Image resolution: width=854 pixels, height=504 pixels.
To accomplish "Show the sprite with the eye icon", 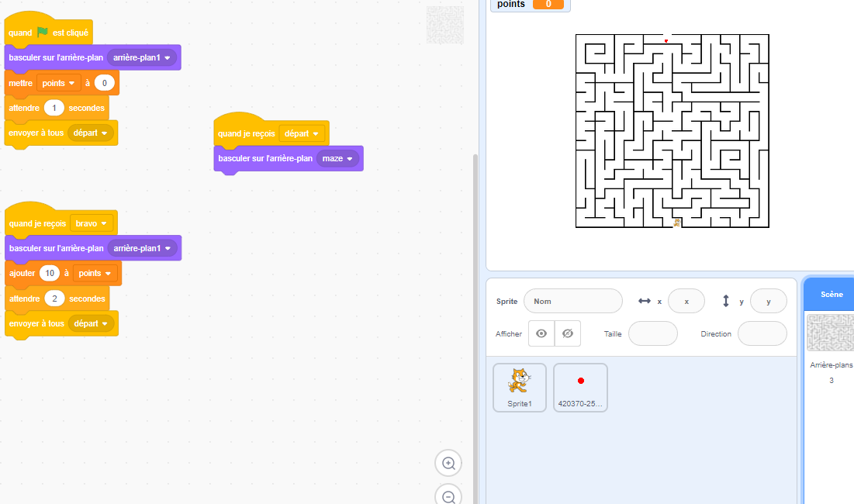I will tap(541, 333).
